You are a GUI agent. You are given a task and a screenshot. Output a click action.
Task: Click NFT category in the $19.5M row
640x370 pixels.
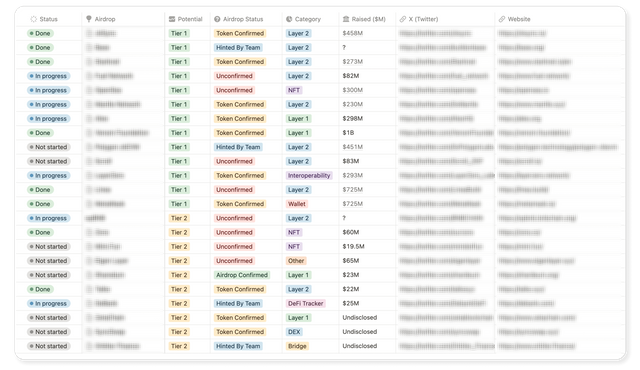coord(294,246)
